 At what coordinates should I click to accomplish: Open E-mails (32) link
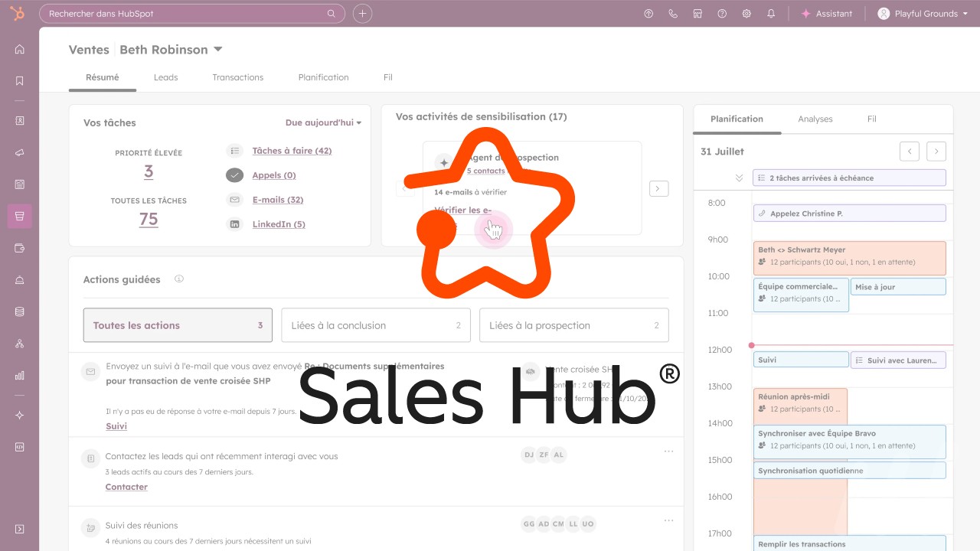pos(278,200)
